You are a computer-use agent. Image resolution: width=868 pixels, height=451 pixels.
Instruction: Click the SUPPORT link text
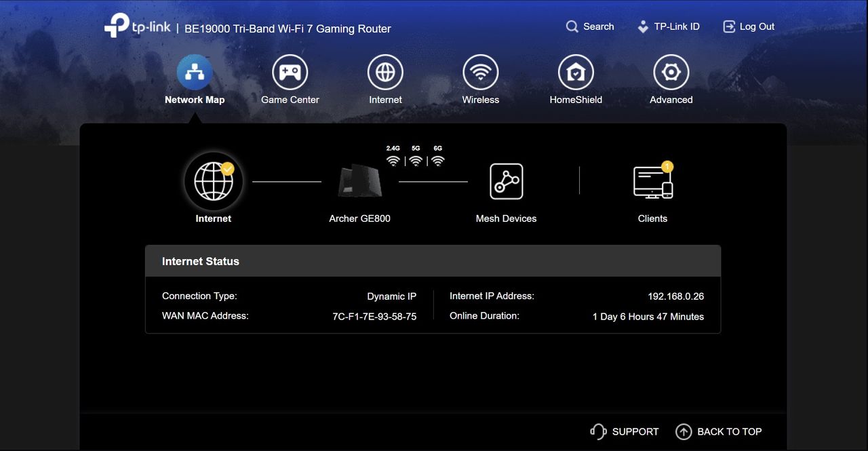pos(635,431)
